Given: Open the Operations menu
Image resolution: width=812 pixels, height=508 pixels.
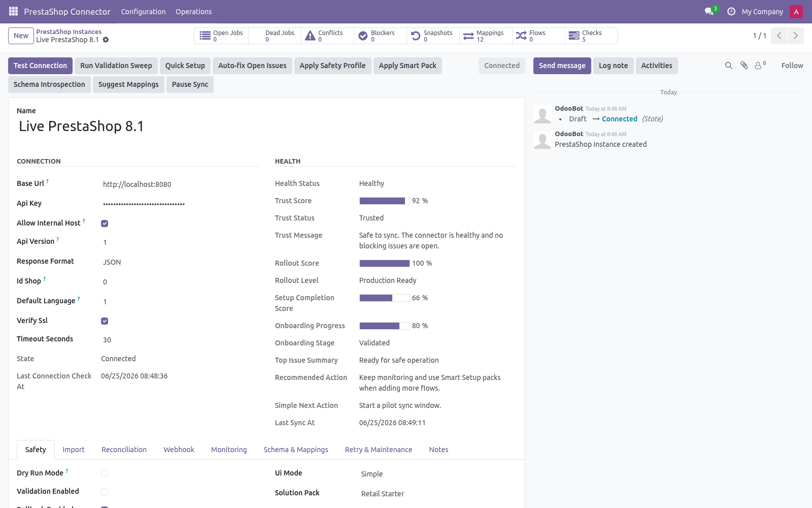Looking at the screenshot, I should [193, 12].
